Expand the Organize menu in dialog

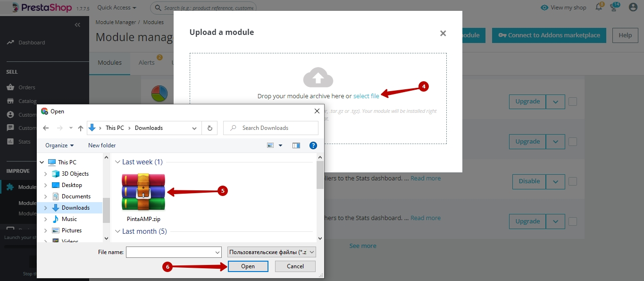pyautogui.click(x=59, y=145)
